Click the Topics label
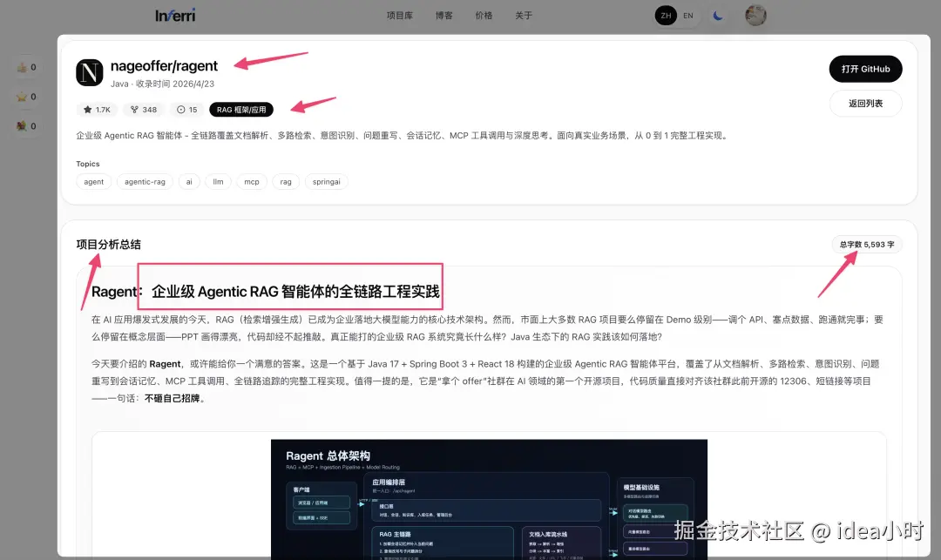Viewport: 941px width, 560px height. pyautogui.click(x=88, y=164)
